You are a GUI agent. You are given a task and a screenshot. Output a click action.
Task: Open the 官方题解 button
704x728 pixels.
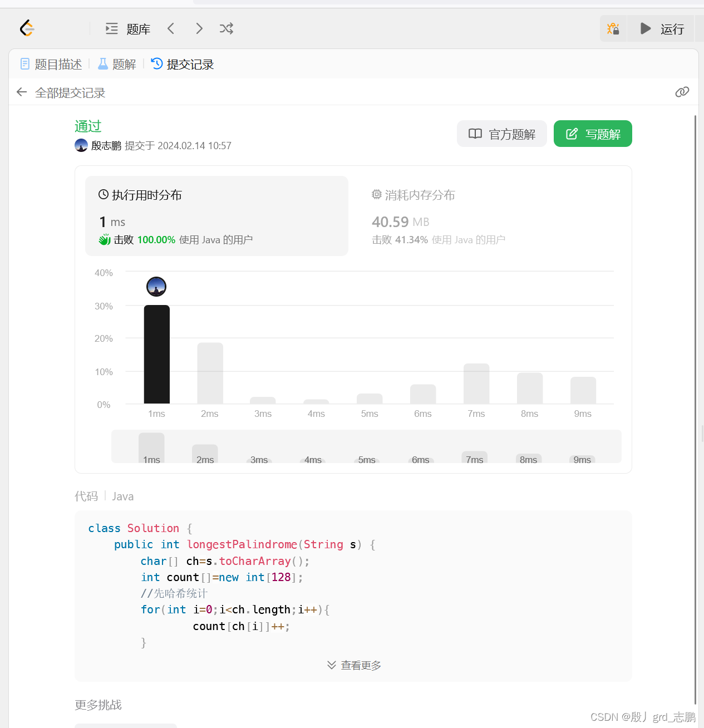502,134
